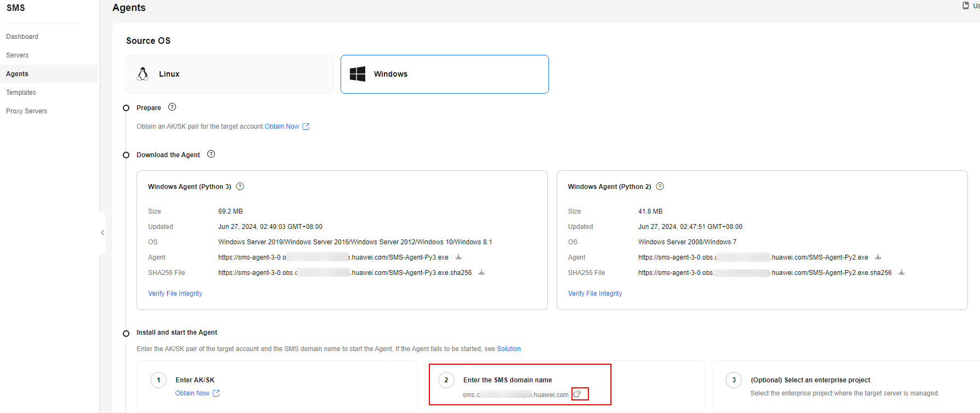Click Verify File Integrity for Python 3 agent
980x413 pixels.
point(175,294)
